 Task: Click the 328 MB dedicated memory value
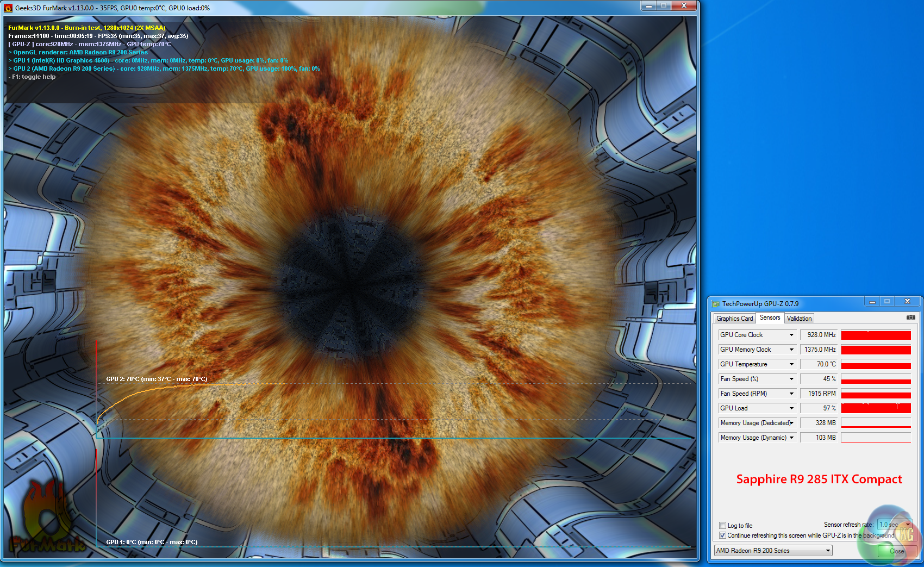[819, 423]
